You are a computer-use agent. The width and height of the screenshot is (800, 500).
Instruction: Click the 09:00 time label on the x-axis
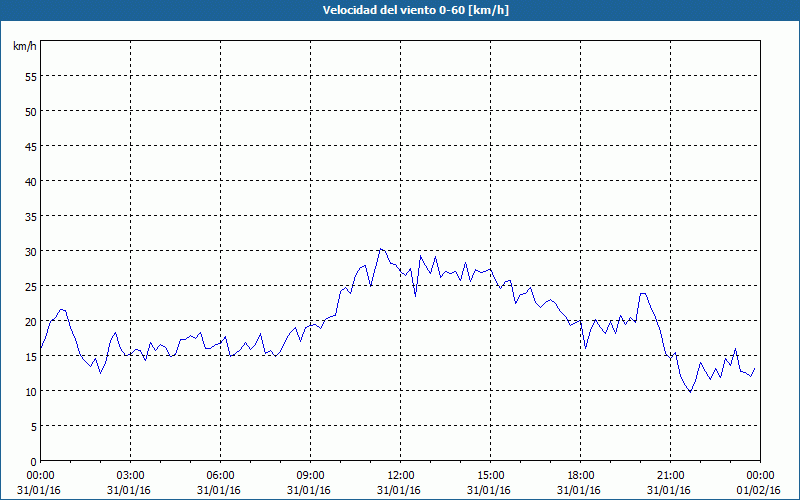[x=310, y=476]
